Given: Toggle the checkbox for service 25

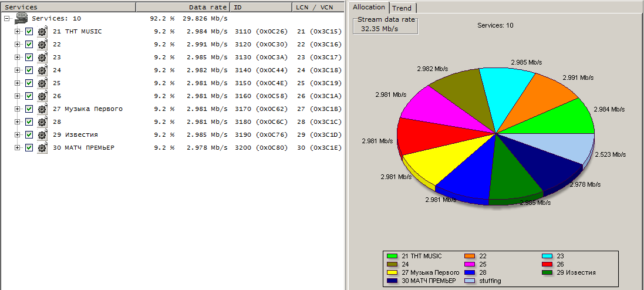Looking at the screenshot, I should [29, 83].
